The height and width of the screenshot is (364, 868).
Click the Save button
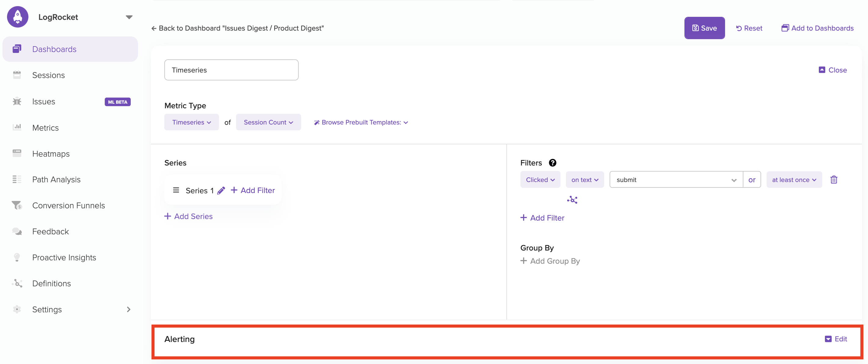pyautogui.click(x=704, y=28)
